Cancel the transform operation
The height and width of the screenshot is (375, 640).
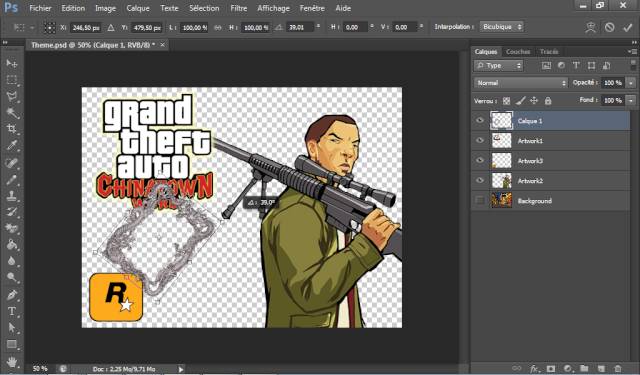click(609, 27)
